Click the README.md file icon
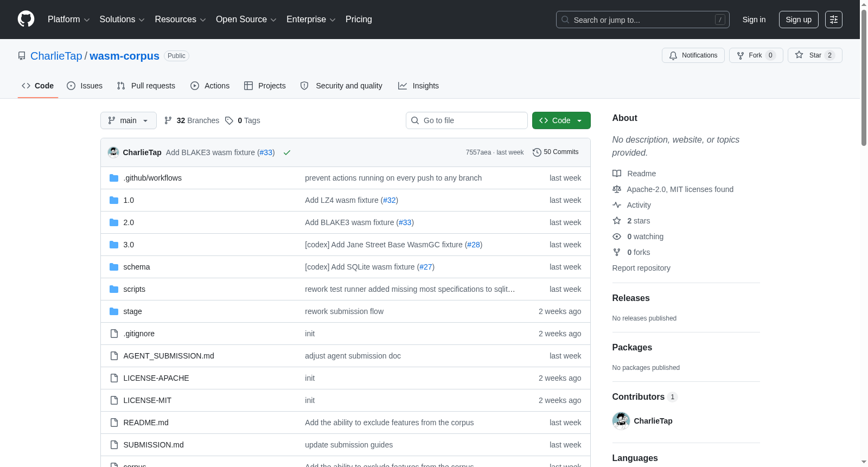 (x=114, y=423)
